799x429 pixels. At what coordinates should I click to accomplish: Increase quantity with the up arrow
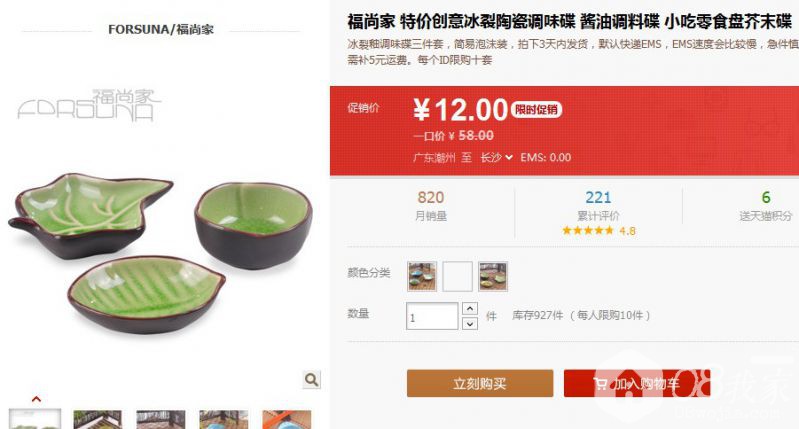coord(470,309)
